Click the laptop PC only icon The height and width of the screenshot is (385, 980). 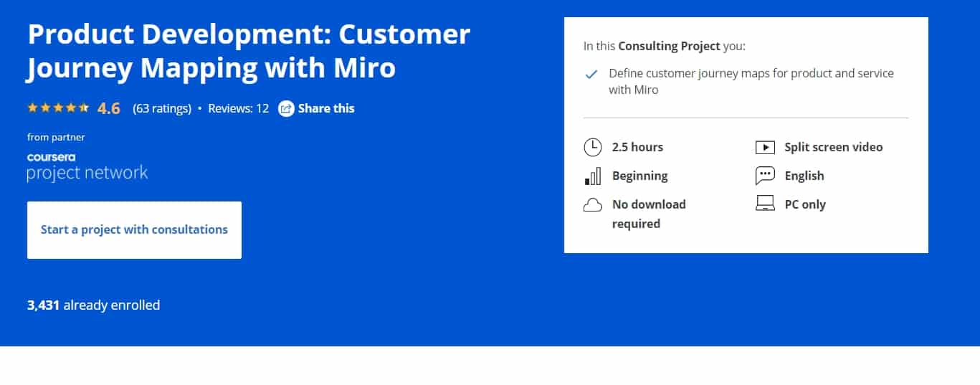[x=766, y=204]
